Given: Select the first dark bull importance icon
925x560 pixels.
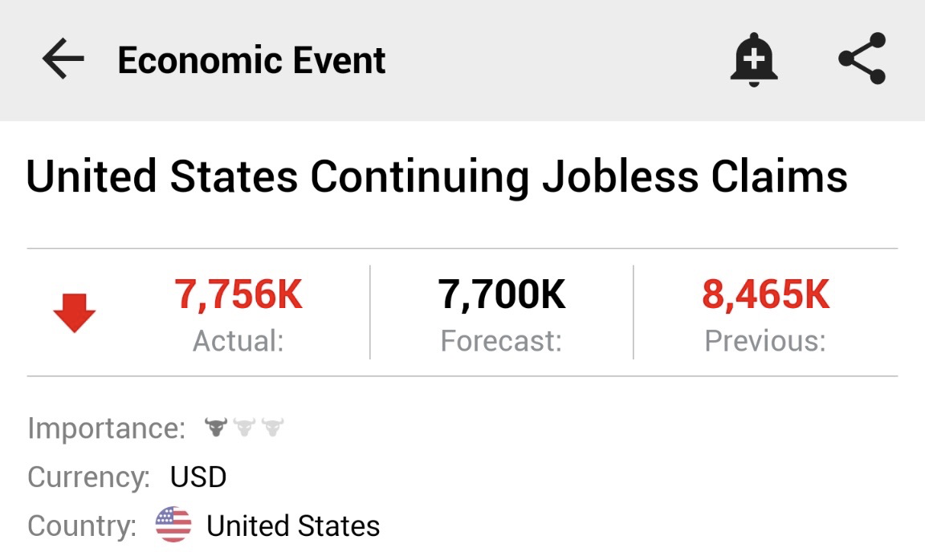Looking at the screenshot, I should [x=216, y=427].
